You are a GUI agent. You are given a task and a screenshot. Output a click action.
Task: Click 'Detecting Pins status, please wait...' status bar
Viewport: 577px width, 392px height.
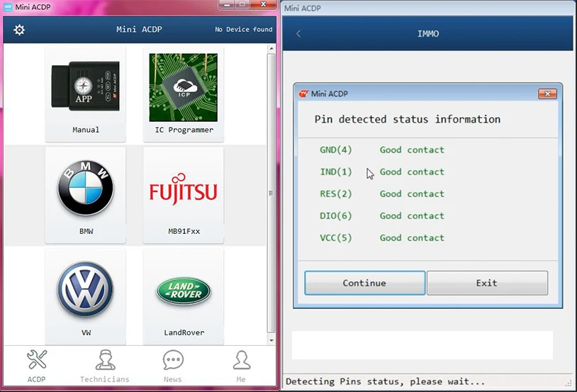pyautogui.click(x=386, y=381)
